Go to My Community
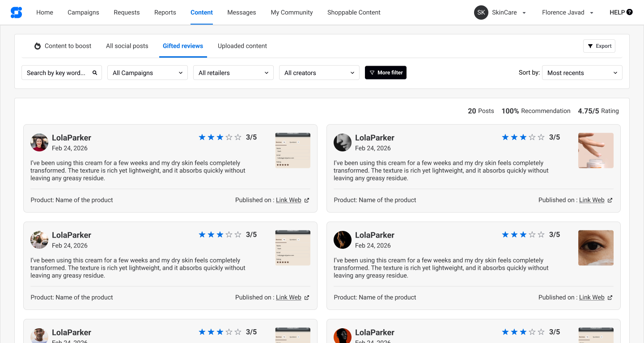The width and height of the screenshot is (644, 343). click(292, 13)
